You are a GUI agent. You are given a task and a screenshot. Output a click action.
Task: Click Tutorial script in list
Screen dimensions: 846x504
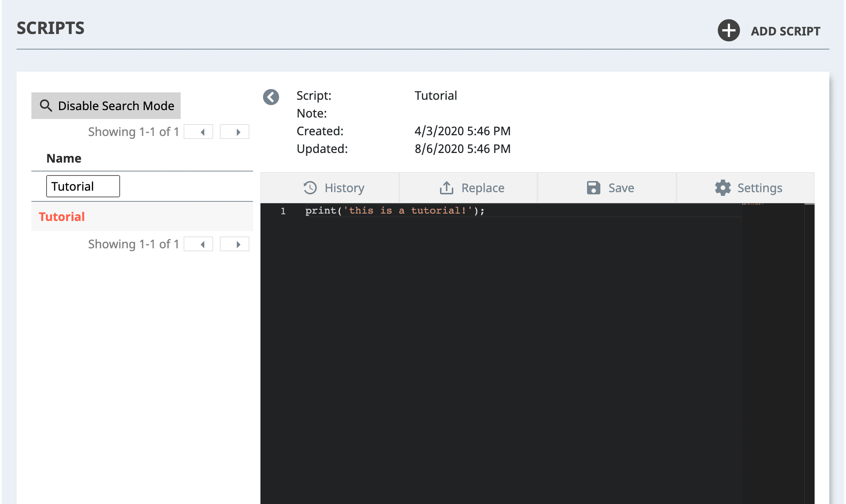tap(62, 217)
